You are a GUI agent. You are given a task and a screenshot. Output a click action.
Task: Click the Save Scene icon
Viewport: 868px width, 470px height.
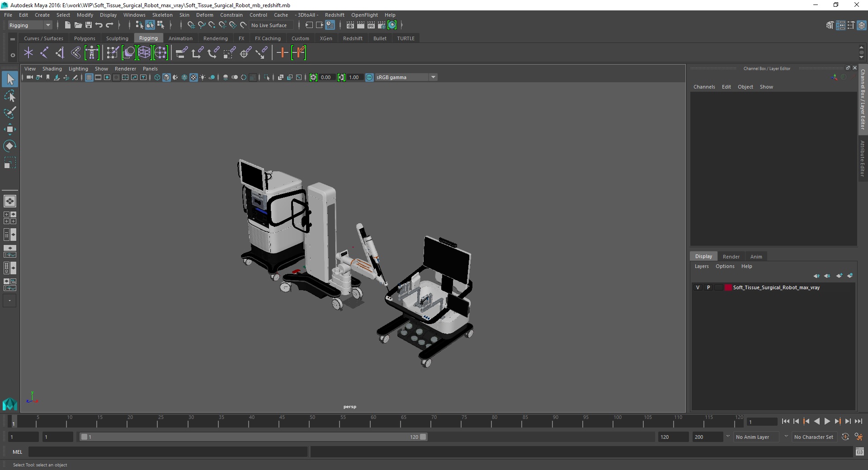point(89,25)
